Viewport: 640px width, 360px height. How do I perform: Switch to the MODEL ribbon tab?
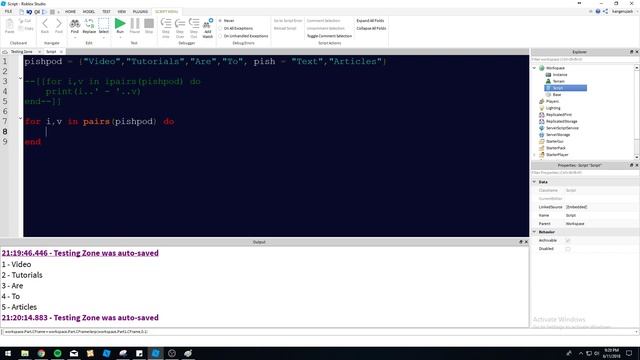(x=89, y=11)
